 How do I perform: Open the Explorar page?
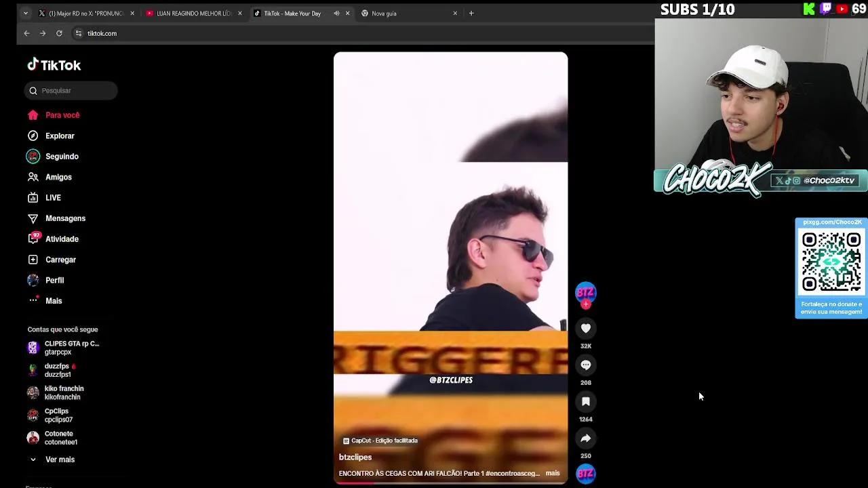[60, 136]
